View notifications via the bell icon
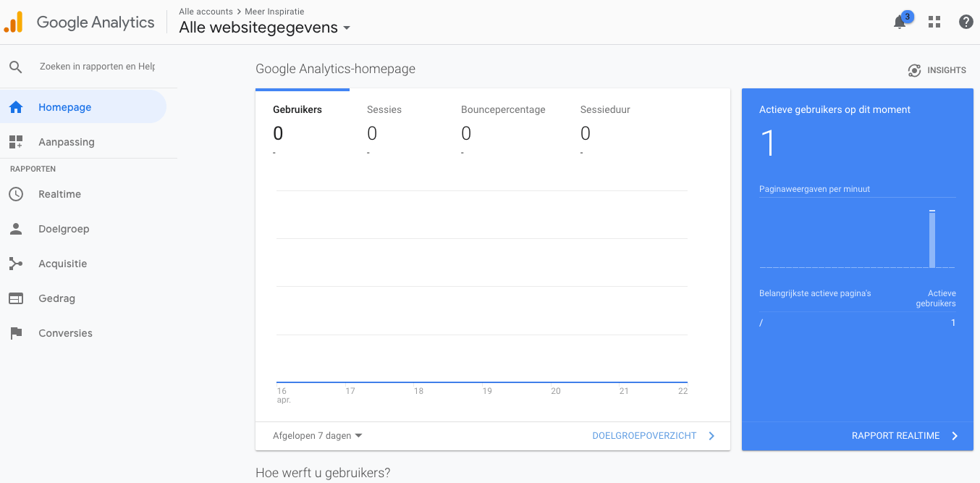The width and height of the screenshot is (980, 483). point(899,22)
